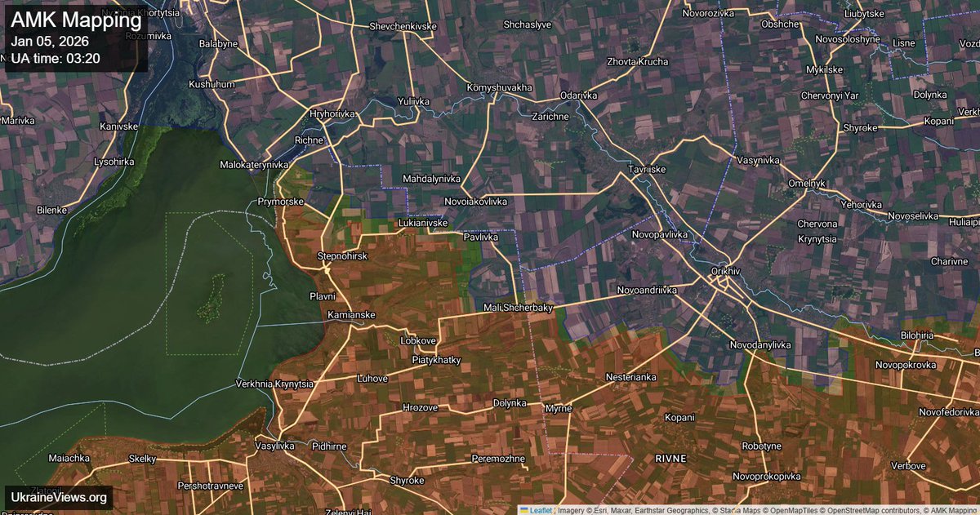Click the Orikhiv town label
The width and height of the screenshot is (980, 515).
pos(725,271)
